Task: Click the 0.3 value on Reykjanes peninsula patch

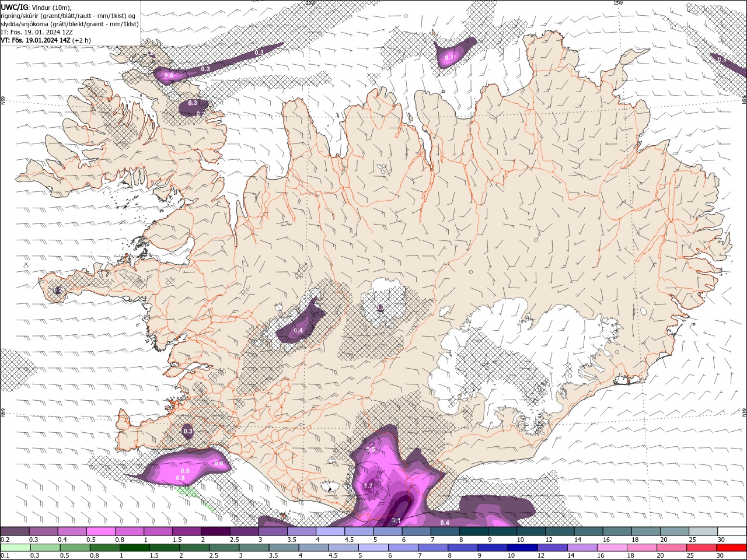Action: tap(188, 431)
